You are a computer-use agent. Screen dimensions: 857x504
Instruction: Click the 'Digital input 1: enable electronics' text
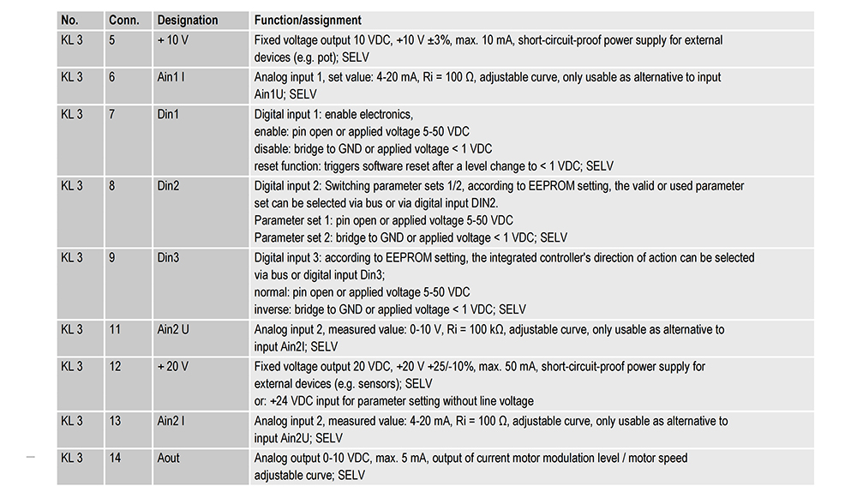(333, 114)
